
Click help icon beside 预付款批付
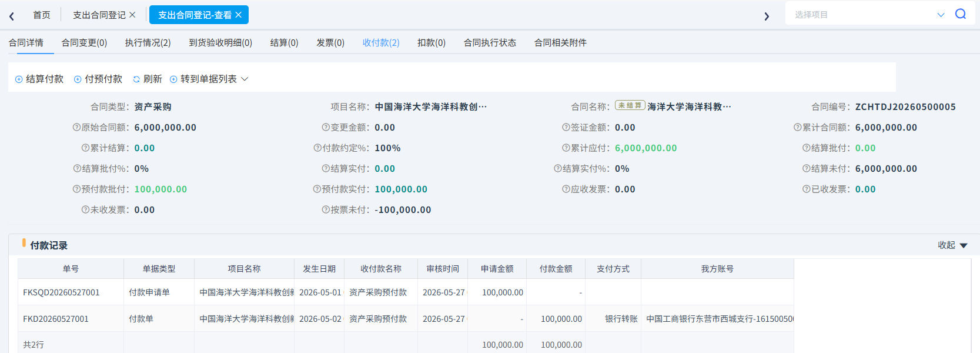coord(76,189)
